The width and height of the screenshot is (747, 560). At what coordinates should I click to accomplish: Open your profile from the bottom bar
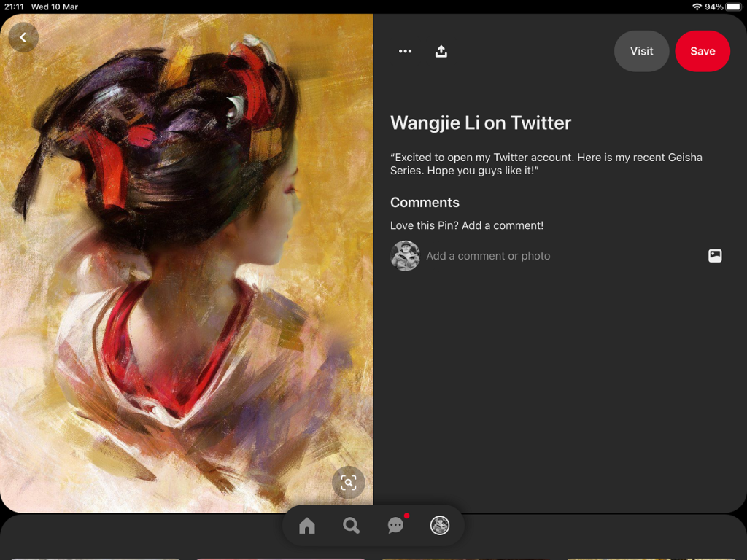pos(440,525)
